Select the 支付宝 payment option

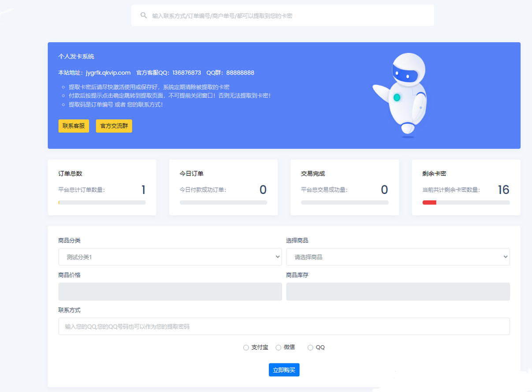tap(246, 347)
